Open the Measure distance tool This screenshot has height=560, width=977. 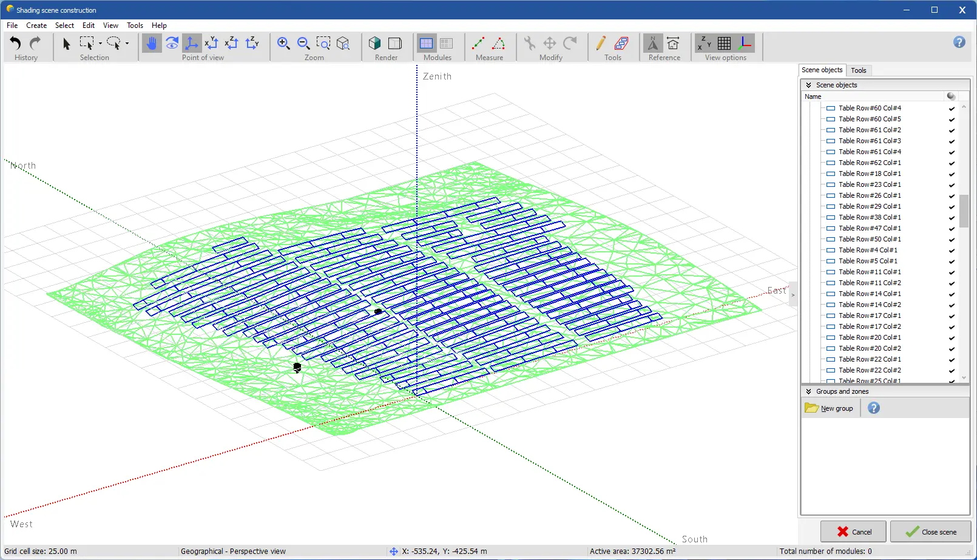coord(478,43)
